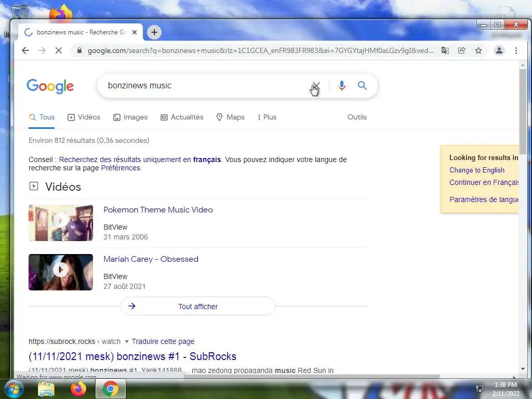This screenshot has width=532, height=399.
Task: Click the Tout afficher button
Action: click(x=198, y=307)
